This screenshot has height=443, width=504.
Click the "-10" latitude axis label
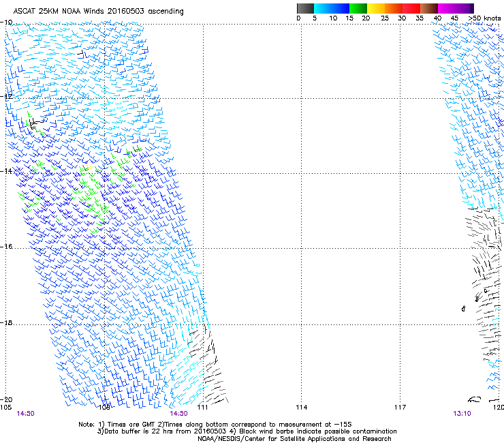pyautogui.click(x=6, y=22)
